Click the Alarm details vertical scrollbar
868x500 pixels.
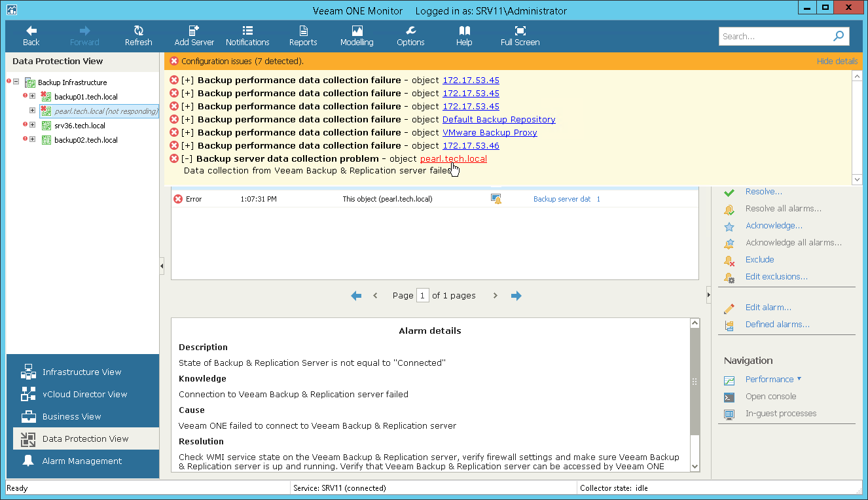pyautogui.click(x=695, y=395)
